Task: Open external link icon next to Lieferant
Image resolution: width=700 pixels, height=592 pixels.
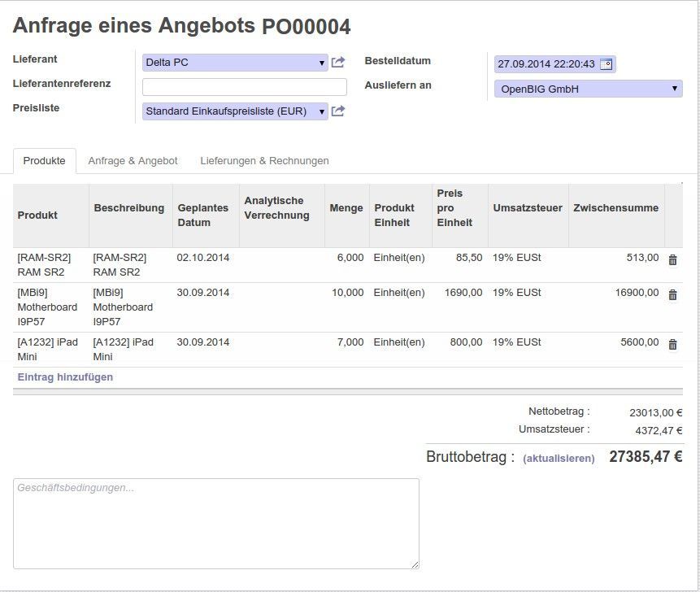Action: 338,63
